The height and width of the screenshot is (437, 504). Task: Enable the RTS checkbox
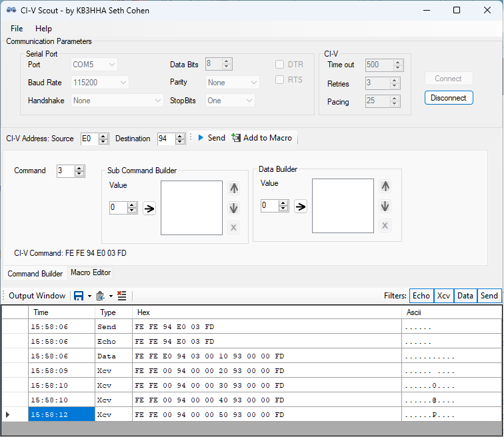coord(279,80)
